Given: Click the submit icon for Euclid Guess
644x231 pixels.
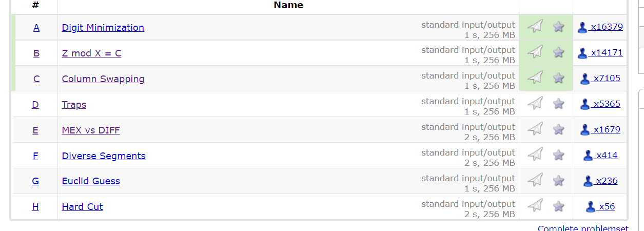Looking at the screenshot, I should click(x=535, y=180).
